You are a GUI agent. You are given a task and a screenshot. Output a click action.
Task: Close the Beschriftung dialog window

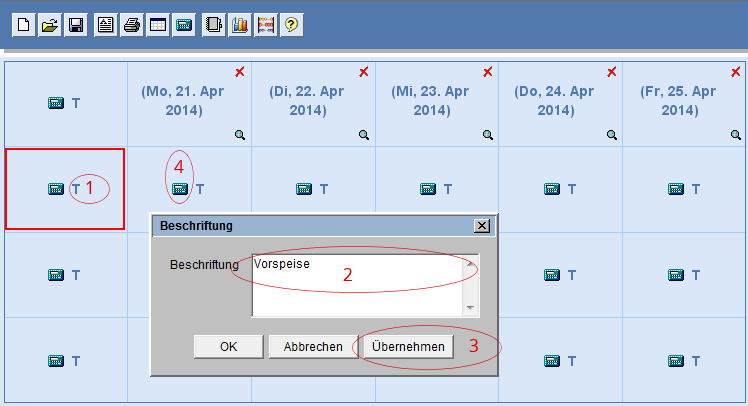click(x=482, y=226)
